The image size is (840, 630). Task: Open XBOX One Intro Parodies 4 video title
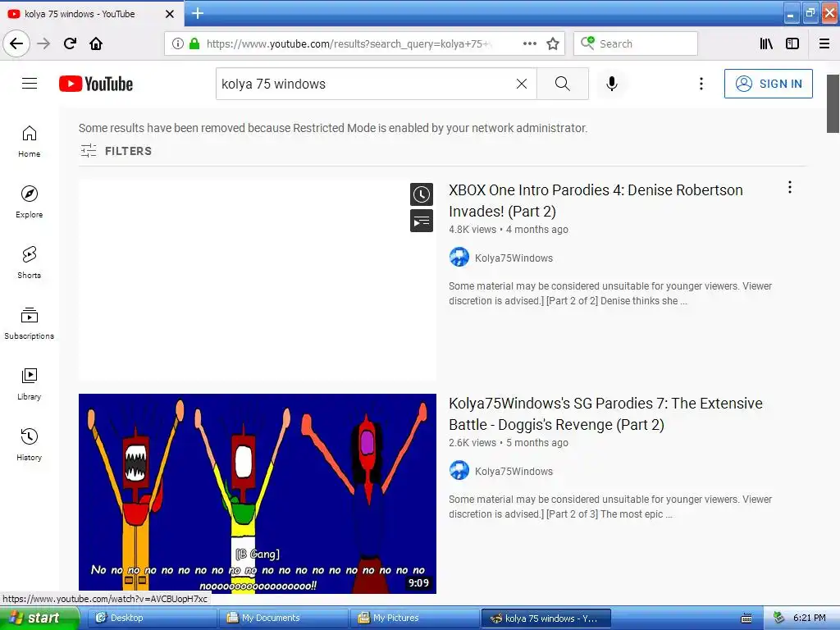pyautogui.click(x=596, y=200)
